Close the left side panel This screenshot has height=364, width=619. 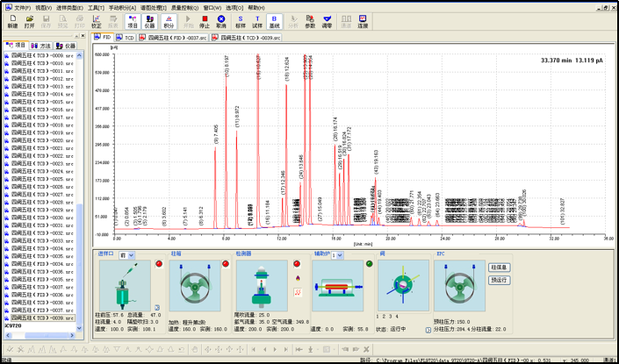83,35
